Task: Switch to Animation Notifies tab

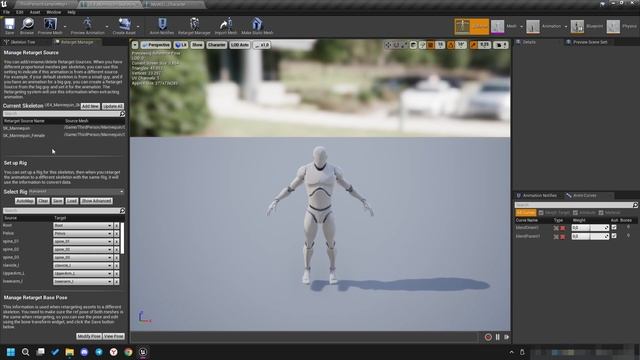Action: pos(539,196)
